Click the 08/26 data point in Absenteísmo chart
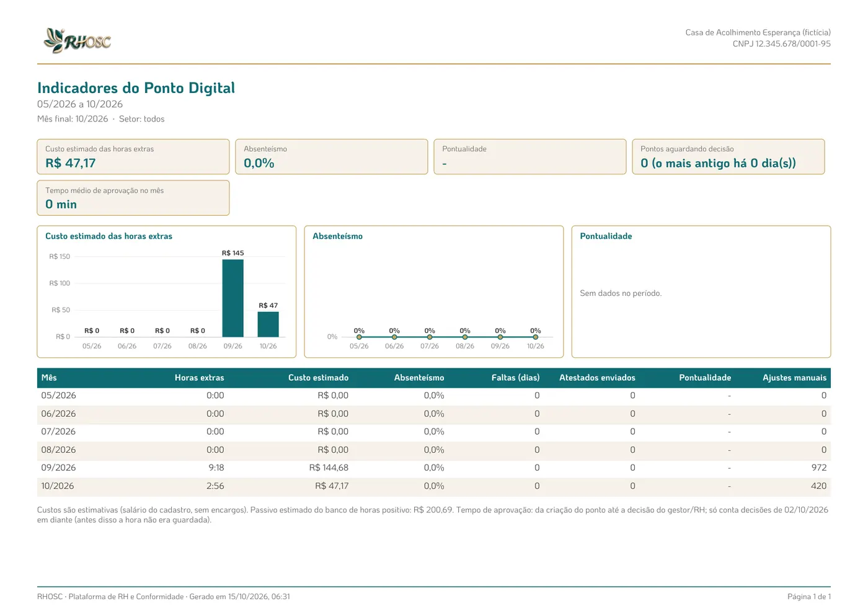868x614 pixels. pos(465,337)
